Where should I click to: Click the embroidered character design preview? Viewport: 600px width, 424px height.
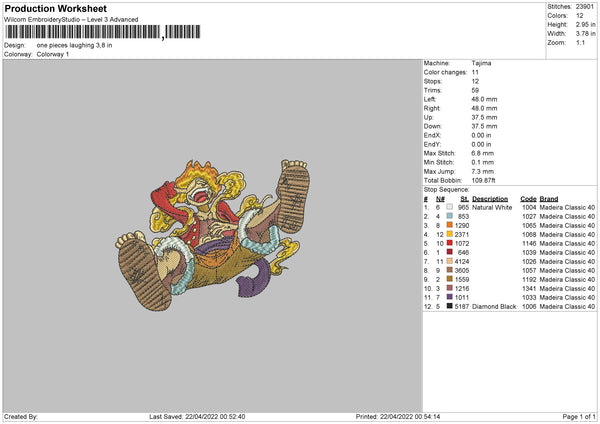pyautogui.click(x=213, y=235)
